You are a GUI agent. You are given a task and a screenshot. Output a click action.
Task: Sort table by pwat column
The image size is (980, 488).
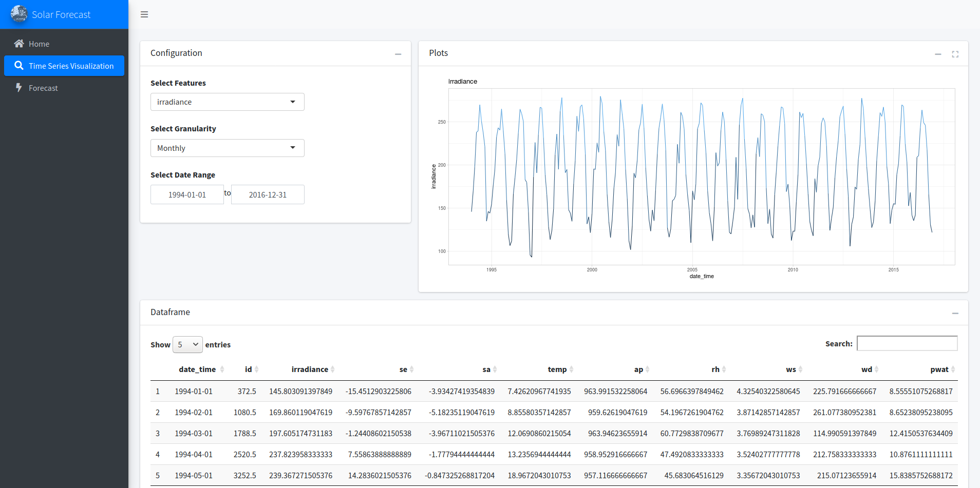(x=943, y=369)
